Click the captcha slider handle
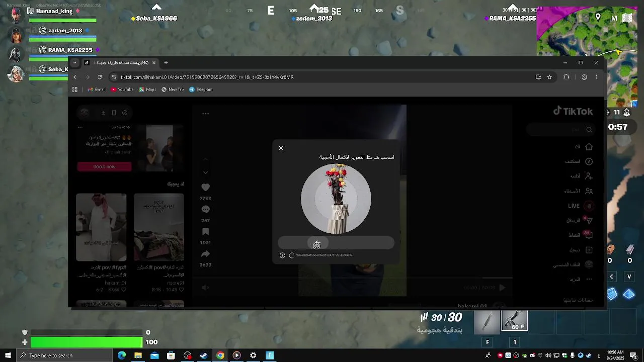644x362 pixels. coord(317,244)
